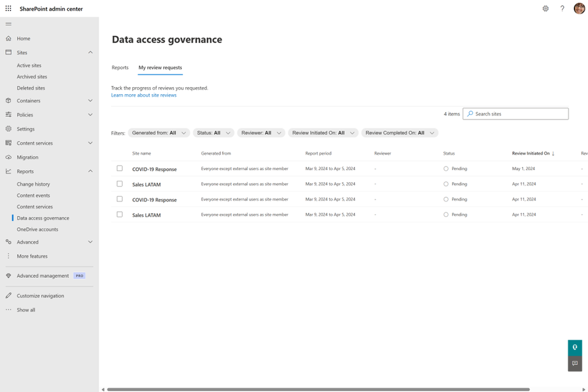Click the Show all ellipsis icon
The width and height of the screenshot is (588, 392).
[x=8, y=310]
